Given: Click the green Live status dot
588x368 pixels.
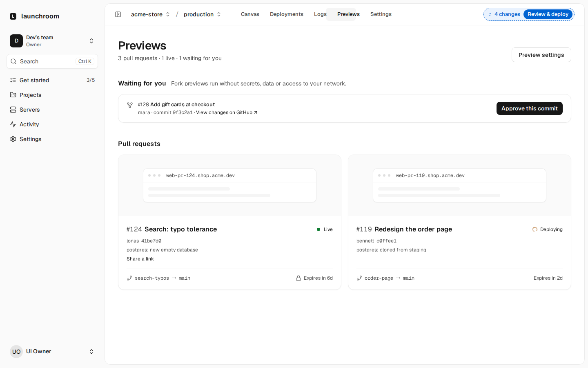Looking at the screenshot, I should pyautogui.click(x=318, y=229).
